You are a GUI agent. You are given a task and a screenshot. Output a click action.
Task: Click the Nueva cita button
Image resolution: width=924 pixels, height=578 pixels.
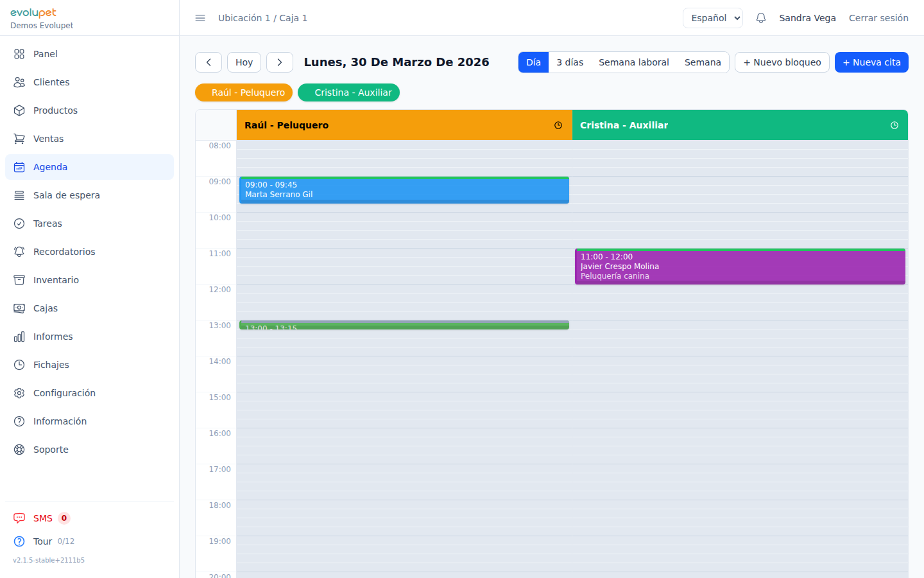[x=871, y=62]
